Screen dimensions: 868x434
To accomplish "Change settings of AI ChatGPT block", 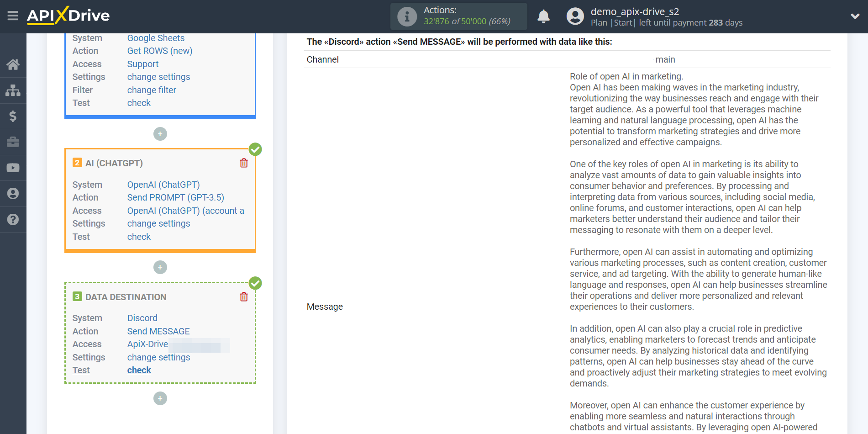I will 158,223.
